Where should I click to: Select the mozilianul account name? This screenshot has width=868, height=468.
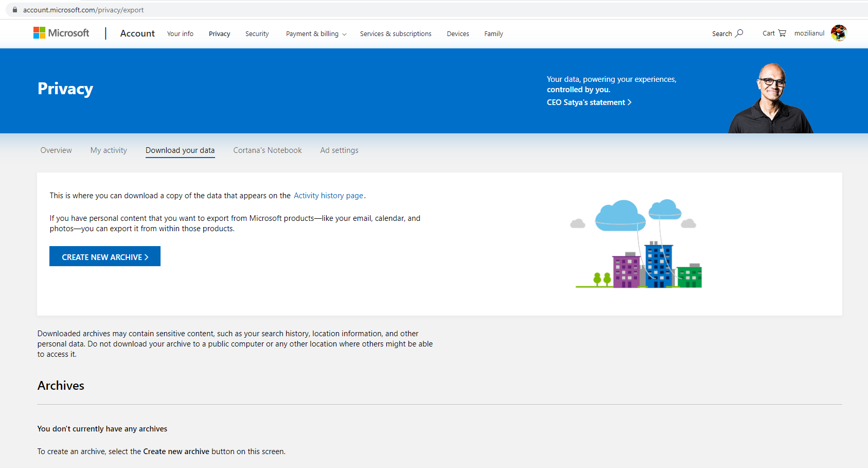coord(809,32)
